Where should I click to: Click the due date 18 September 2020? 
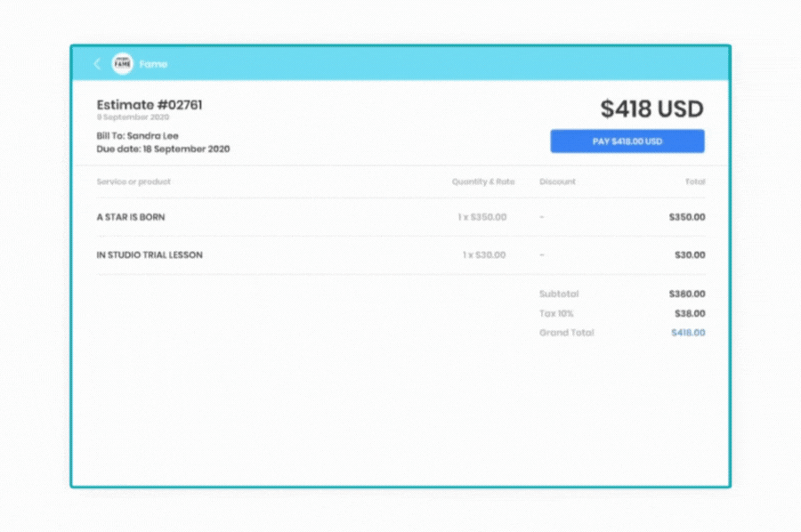click(163, 149)
